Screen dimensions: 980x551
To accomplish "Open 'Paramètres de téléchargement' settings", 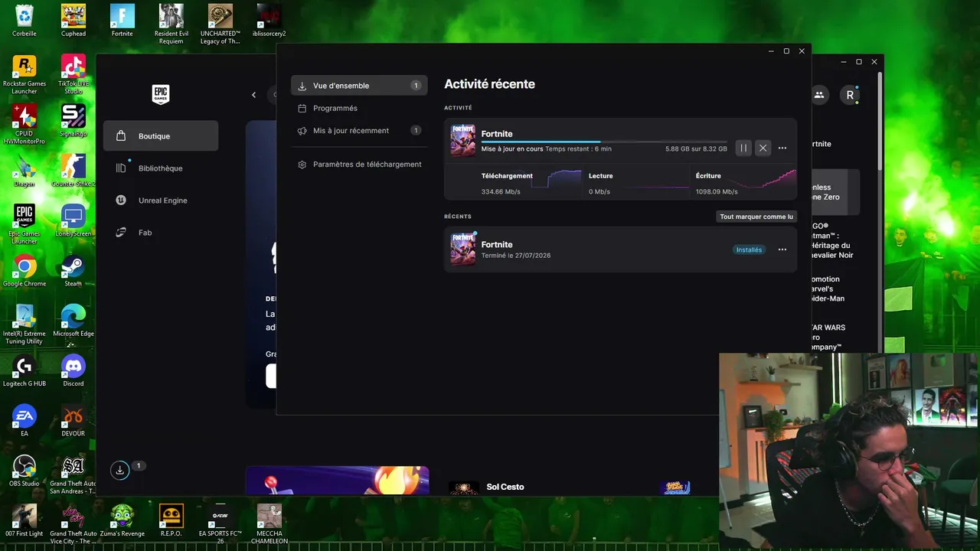I will (x=359, y=165).
